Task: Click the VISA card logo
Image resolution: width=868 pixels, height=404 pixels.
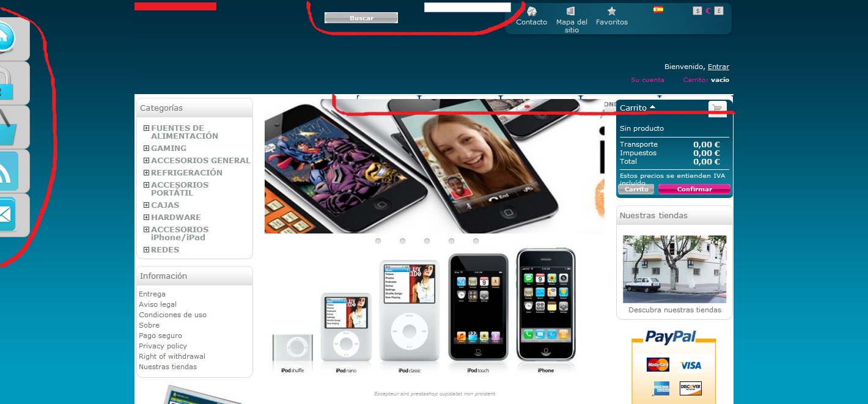Action: tap(691, 365)
